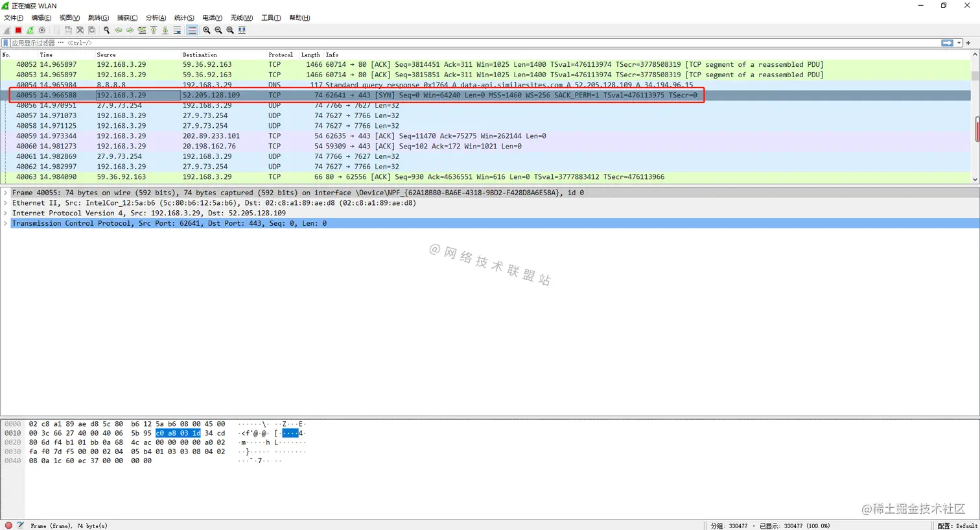The width and height of the screenshot is (980, 530).
Task: Open the 捕获(C) menu
Action: (127, 18)
